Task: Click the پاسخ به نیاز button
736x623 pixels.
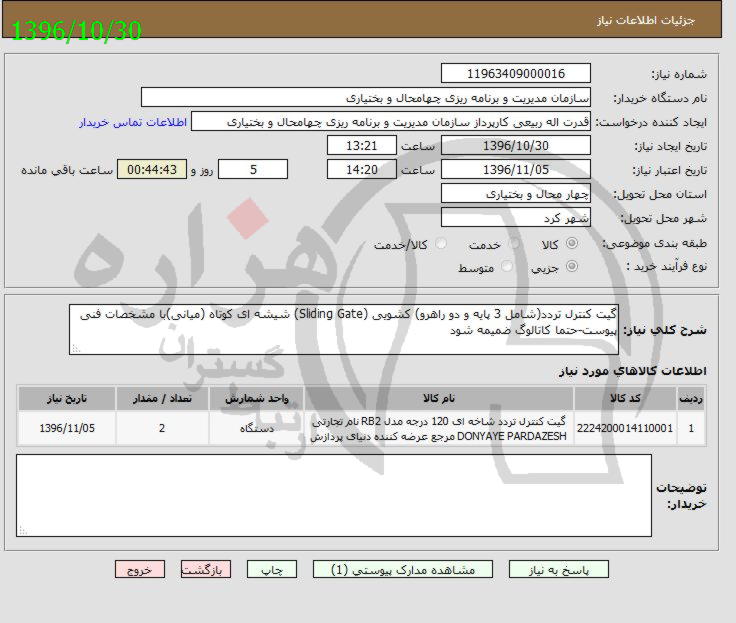Action: [x=559, y=569]
